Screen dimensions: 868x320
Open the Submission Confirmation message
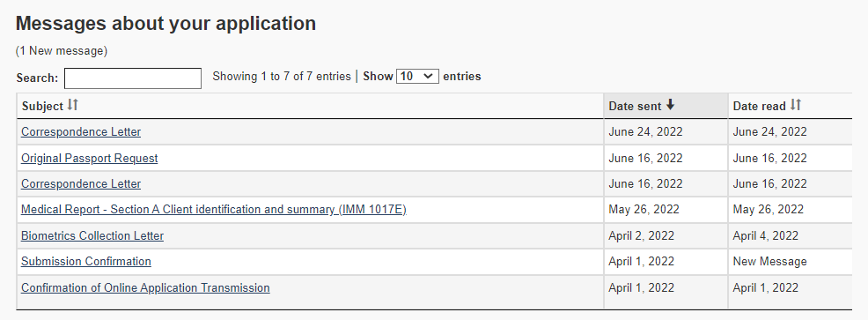tap(85, 261)
